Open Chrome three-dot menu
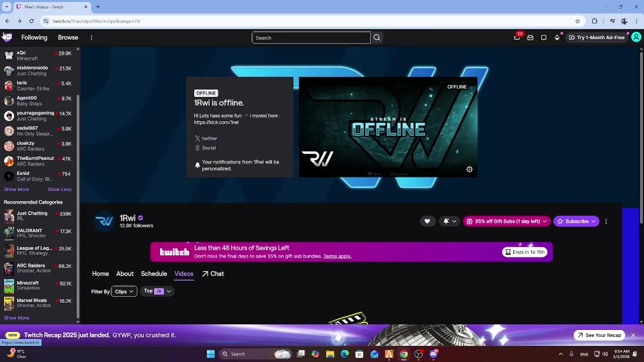Viewport: 644px width, 362px height. pos(636,21)
